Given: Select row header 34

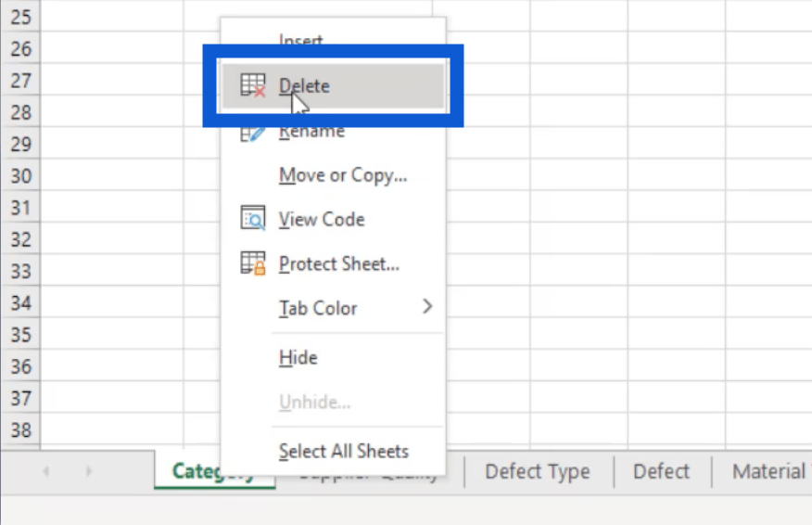Looking at the screenshot, I should click(x=20, y=303).
